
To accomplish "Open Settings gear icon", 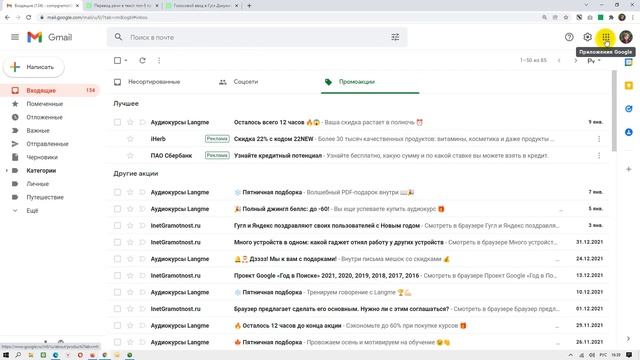I will click(587, 37).
